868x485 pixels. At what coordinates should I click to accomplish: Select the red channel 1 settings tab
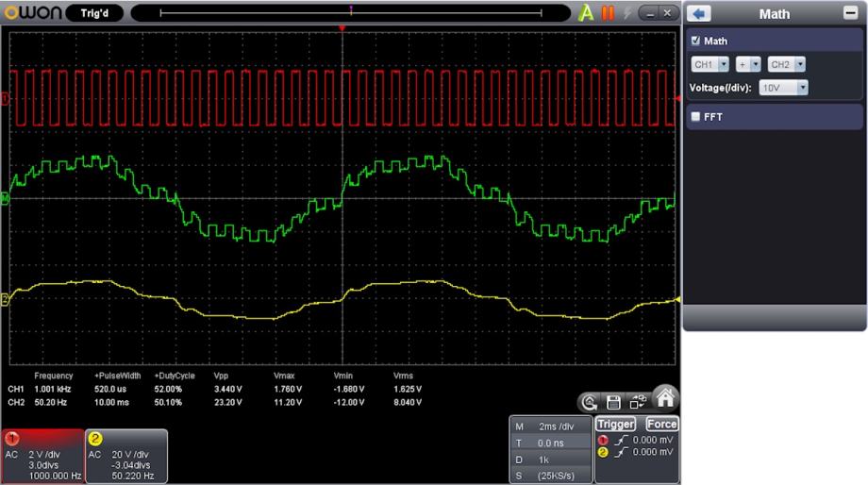click(42, 457)
